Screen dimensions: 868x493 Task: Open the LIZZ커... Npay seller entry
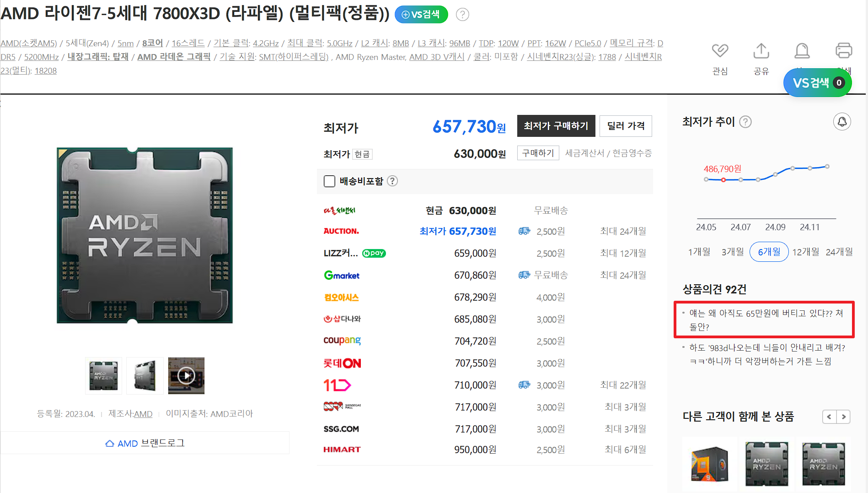[355, 253]
